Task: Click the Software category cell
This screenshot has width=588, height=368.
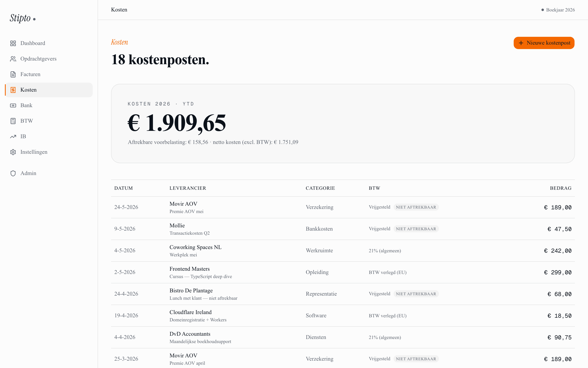Action: coord(316,316)
